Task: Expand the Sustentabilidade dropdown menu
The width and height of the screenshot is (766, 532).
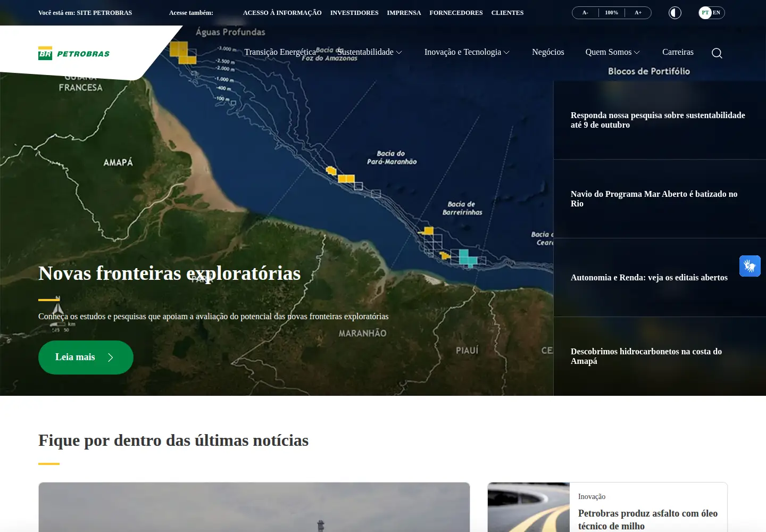Action: [x=370, y=52]
